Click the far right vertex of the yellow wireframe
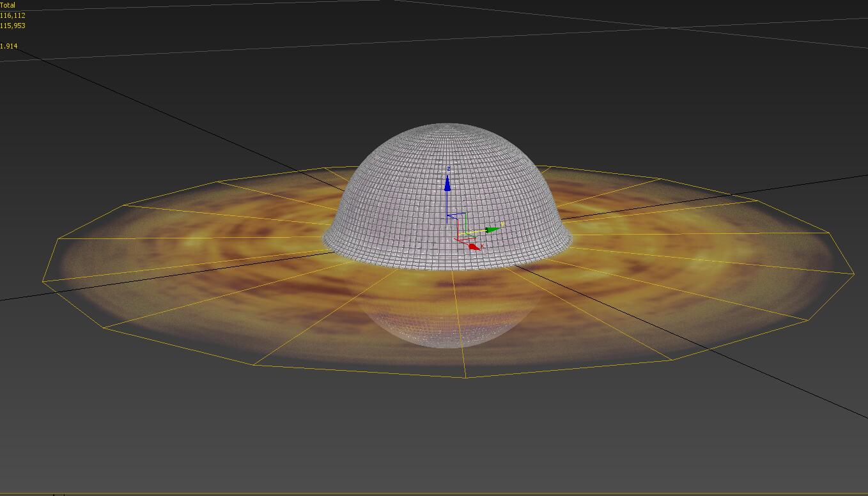This screenshot has width=868, height=496. 854,274
